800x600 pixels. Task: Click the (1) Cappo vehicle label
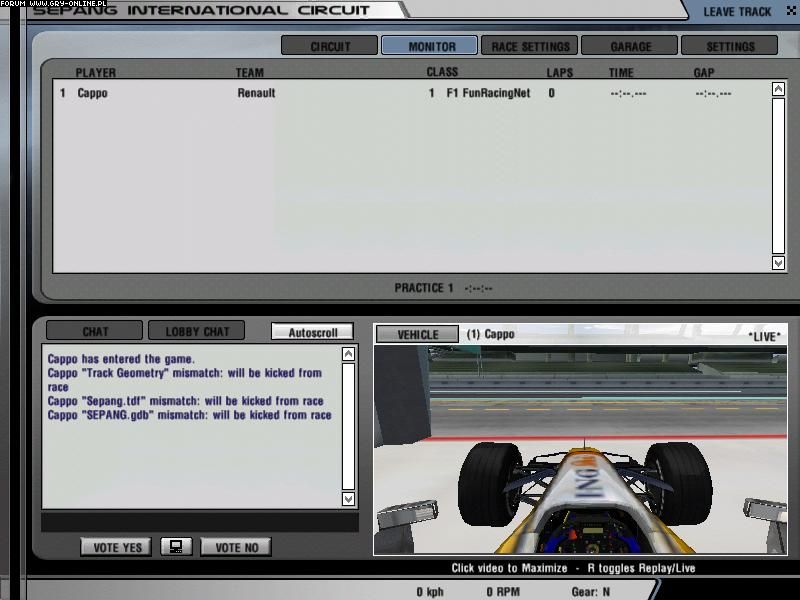pyautogui.click(x=490, y=334)
